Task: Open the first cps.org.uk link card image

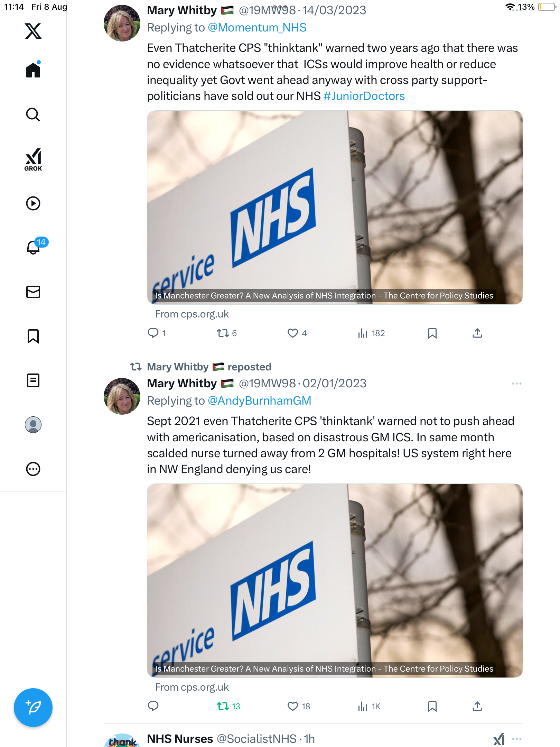Action: point(335,207)
